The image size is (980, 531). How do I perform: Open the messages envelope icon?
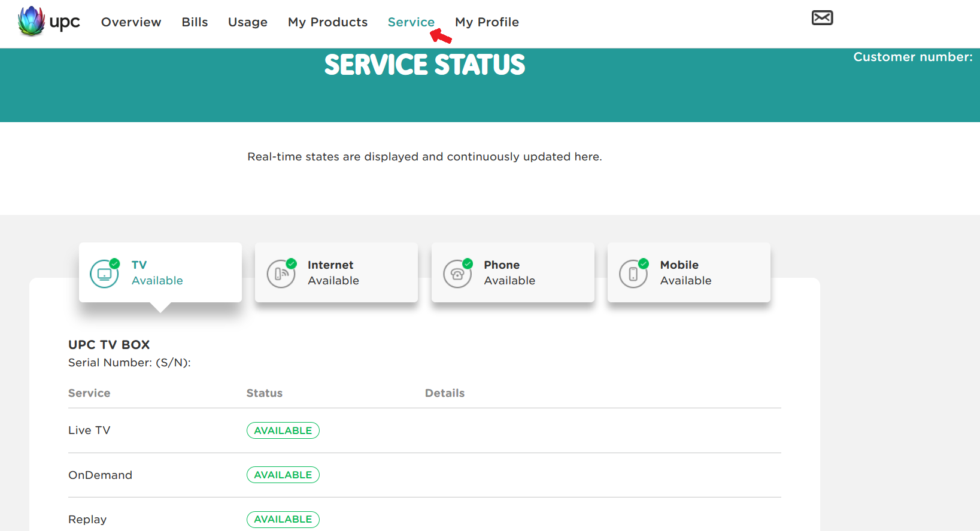822,18
